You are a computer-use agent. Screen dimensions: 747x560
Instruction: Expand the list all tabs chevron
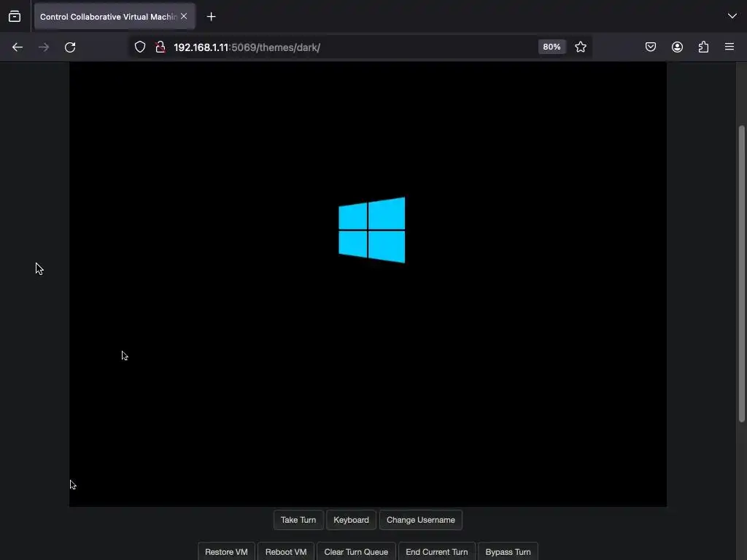[x=732, y=16]
